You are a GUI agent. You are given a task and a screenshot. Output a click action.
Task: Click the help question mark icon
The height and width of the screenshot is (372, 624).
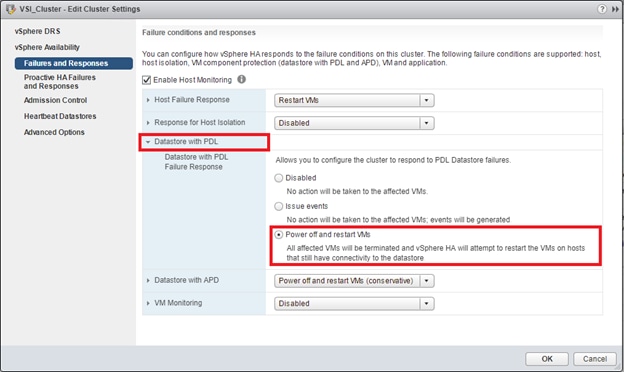pyautogui.click(x=602, y=9)
